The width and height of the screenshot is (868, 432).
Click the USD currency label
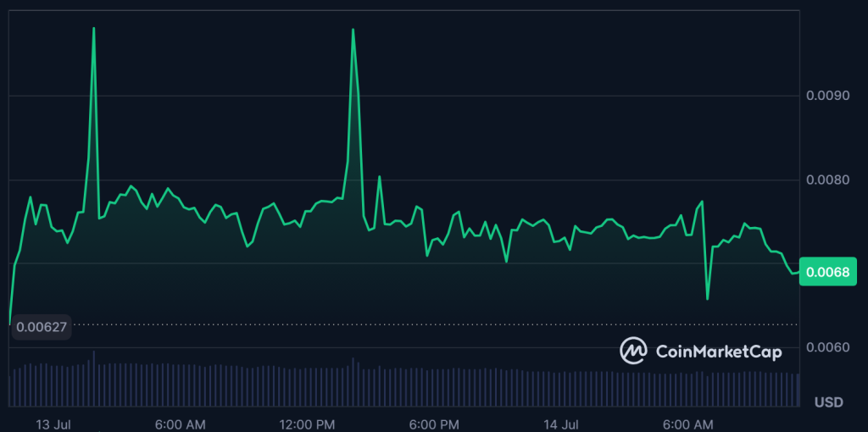coord(828,402)
